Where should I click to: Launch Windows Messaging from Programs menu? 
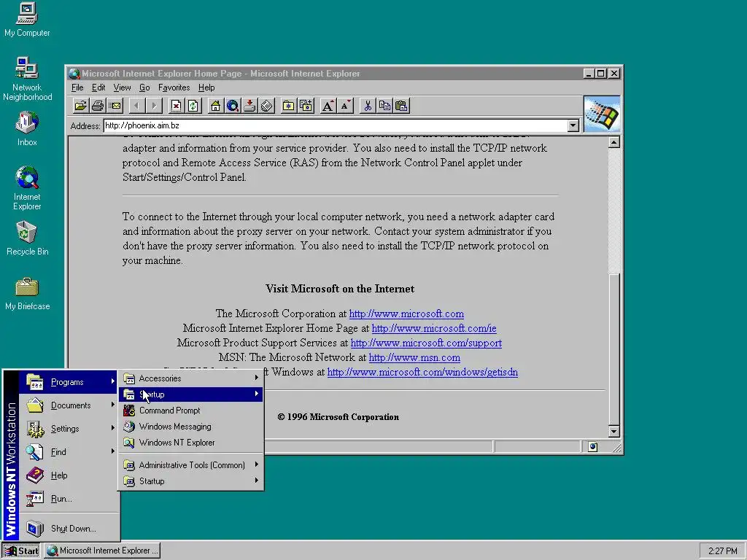[191, 427]
